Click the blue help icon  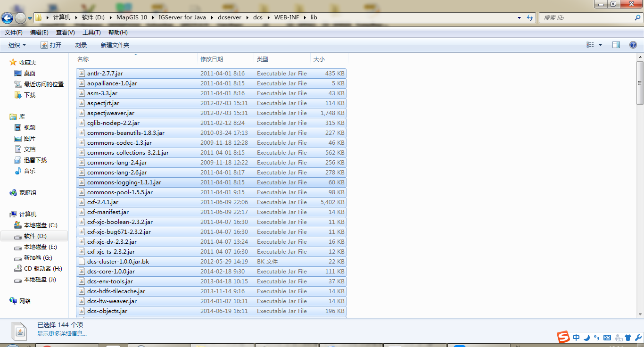click(633, 45)
